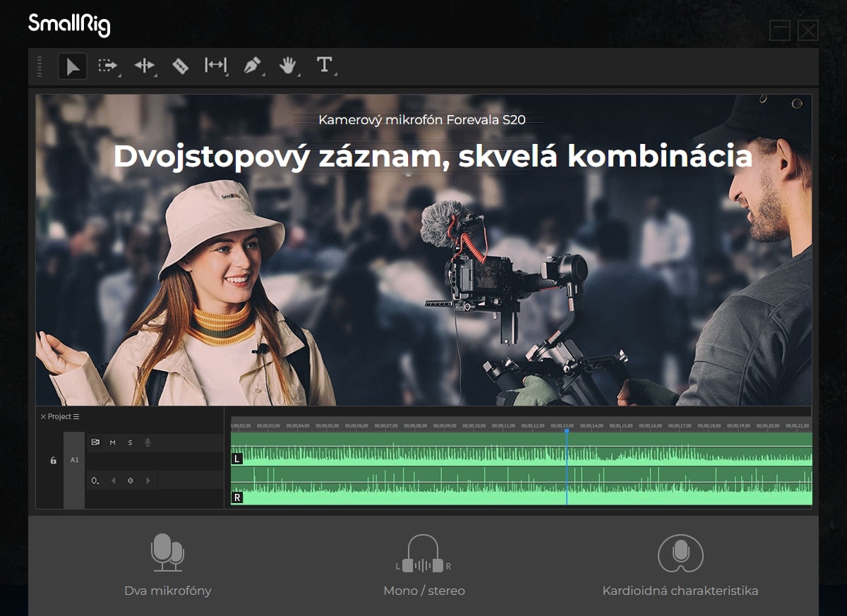Click timecode 00;00;20;00 on ruler
Screen dimensions: 847x616
click(768, 425)
